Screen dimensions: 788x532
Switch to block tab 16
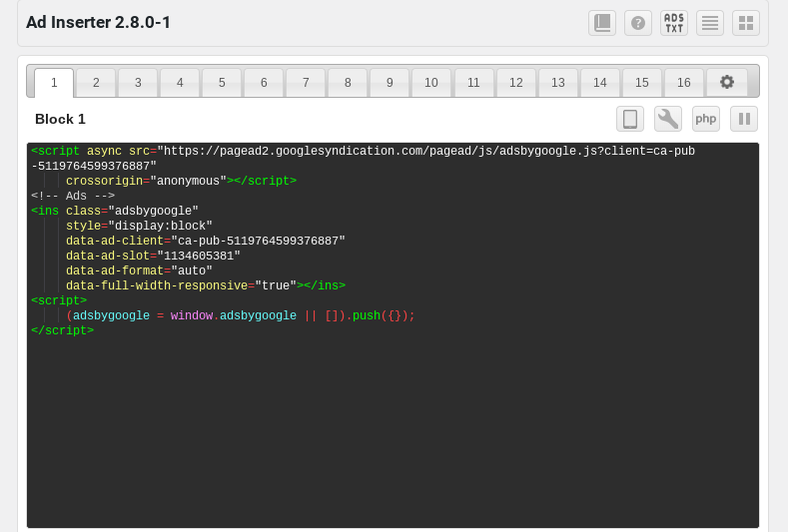(684, 83)
